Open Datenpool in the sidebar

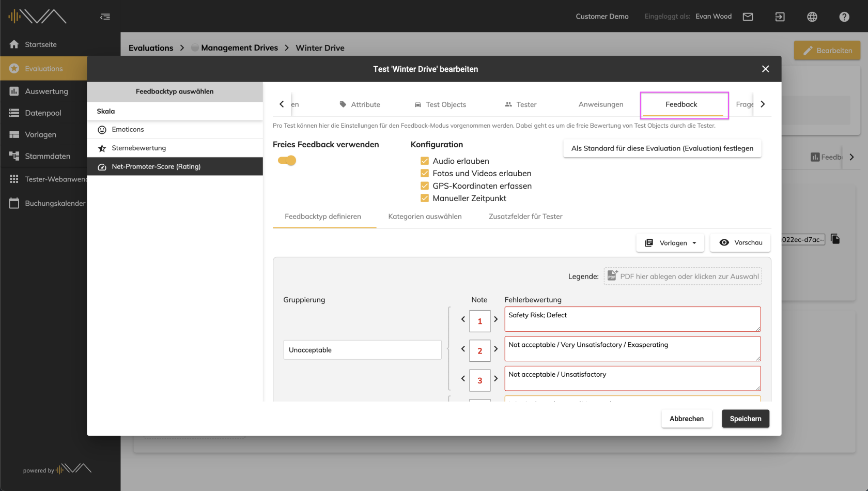(43, 113)
